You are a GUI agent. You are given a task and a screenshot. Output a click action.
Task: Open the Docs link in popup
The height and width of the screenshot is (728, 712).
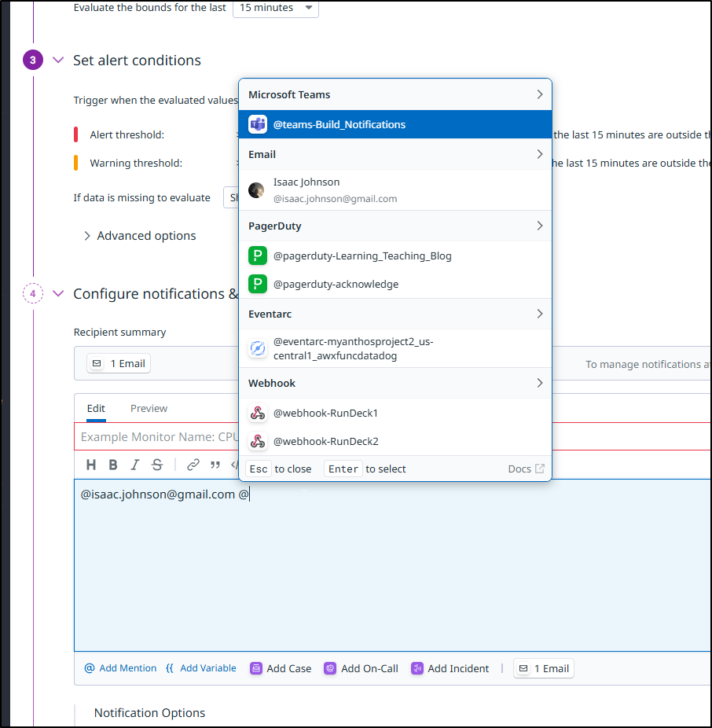(x=526, y=469)
